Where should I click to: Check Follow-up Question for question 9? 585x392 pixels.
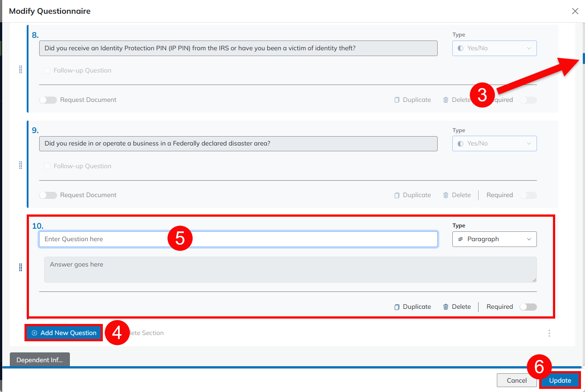(x=47, y=166)
